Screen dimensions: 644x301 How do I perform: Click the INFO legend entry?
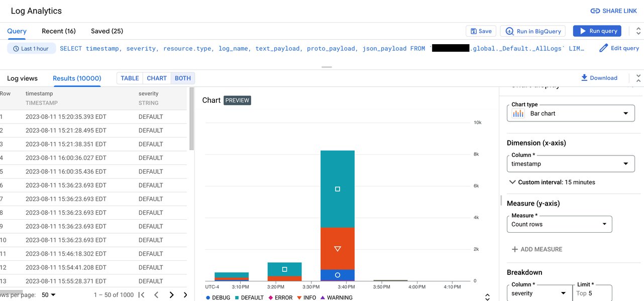pos(306,297)
